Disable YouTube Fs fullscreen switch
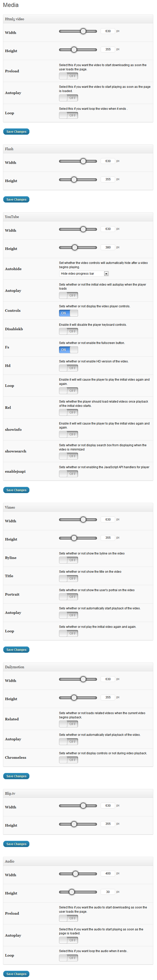Viewport: 157px width, 980px height. (x=69, y=350)
